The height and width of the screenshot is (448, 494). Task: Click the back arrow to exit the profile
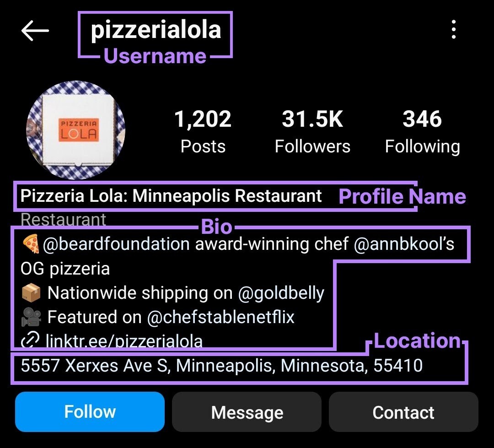coord(36,30)
